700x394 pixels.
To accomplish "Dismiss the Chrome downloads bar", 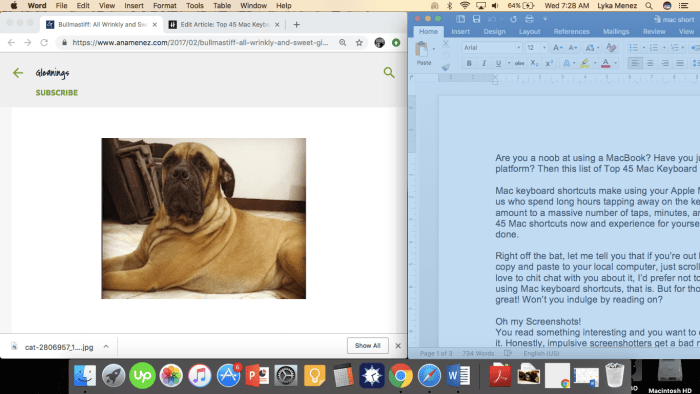I will click(398, 346).
